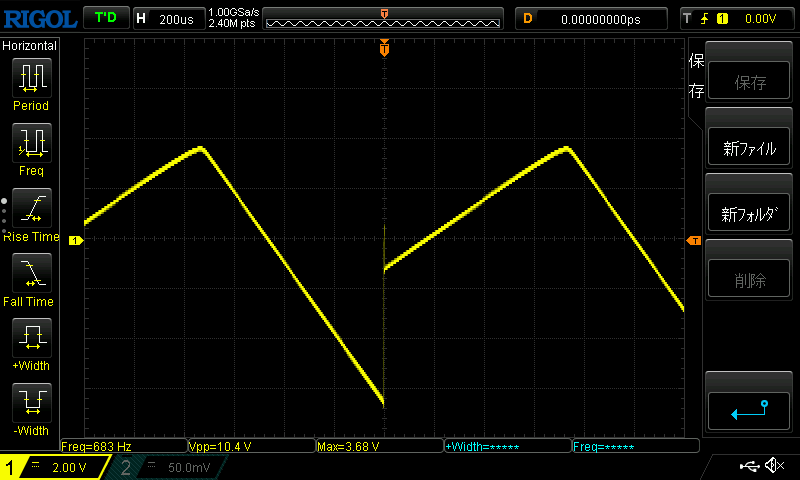Click the +Width=***** measurement readout

coord(508,446)
